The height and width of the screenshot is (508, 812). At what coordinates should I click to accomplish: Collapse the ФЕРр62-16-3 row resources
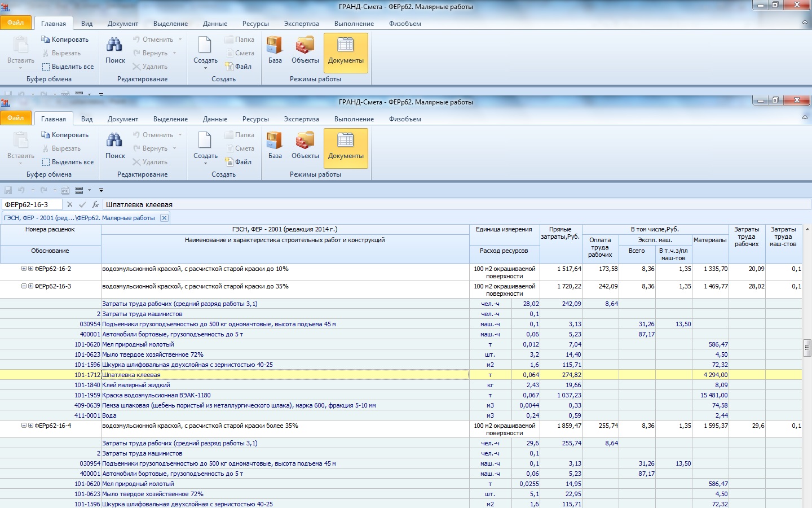tap(24, 286)
